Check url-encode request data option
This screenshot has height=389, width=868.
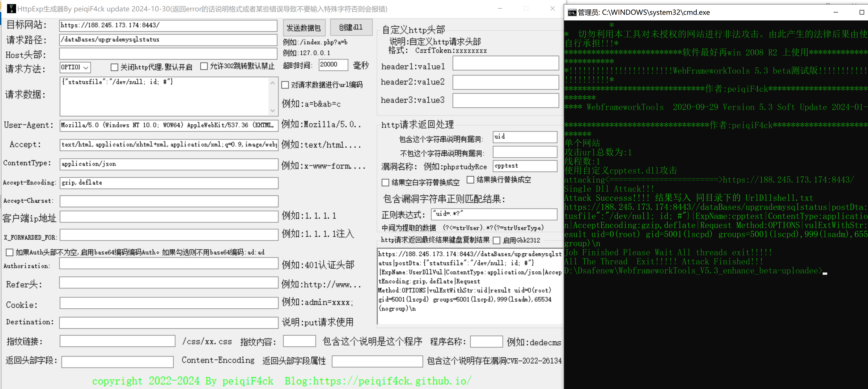tap(285, 85)
